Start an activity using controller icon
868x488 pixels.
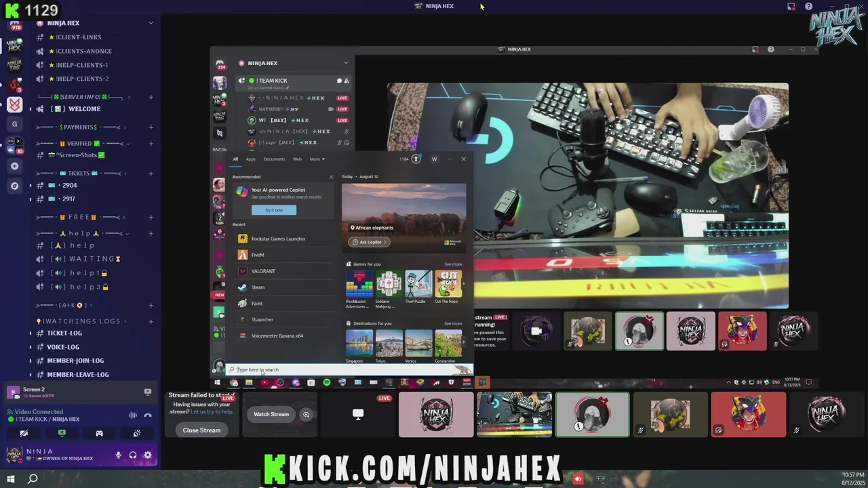click(x=99, y=433)
